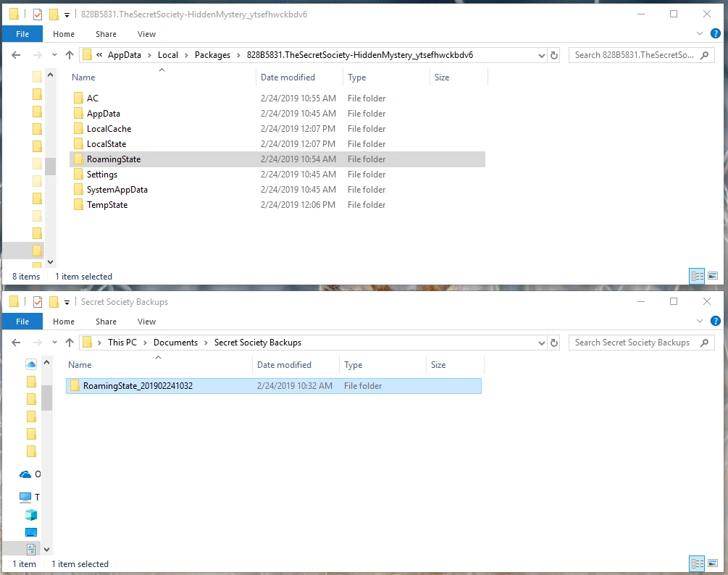Expand hidden path chevron before AppData
728x575 pixels.
pos(99,55)
